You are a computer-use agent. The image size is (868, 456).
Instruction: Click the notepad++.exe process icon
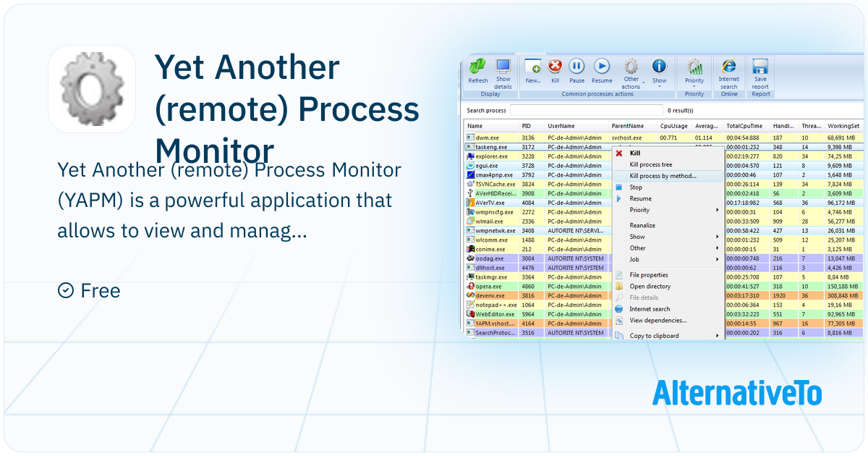tap(470, 305)
